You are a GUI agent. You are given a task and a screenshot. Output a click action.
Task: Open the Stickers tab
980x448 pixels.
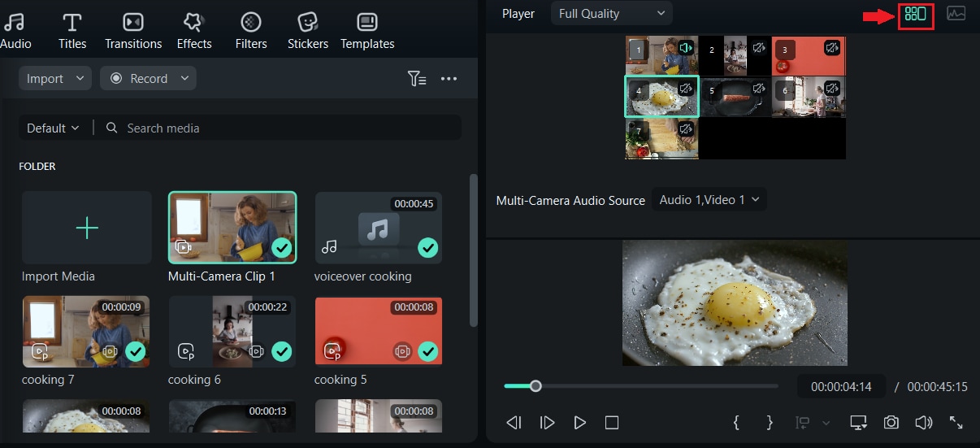click(x=308, y=31)
